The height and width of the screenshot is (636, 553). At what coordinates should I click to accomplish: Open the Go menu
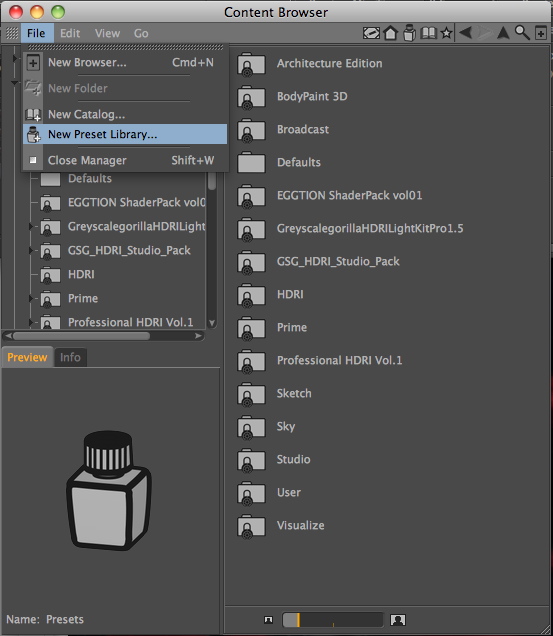pos(141,33)
